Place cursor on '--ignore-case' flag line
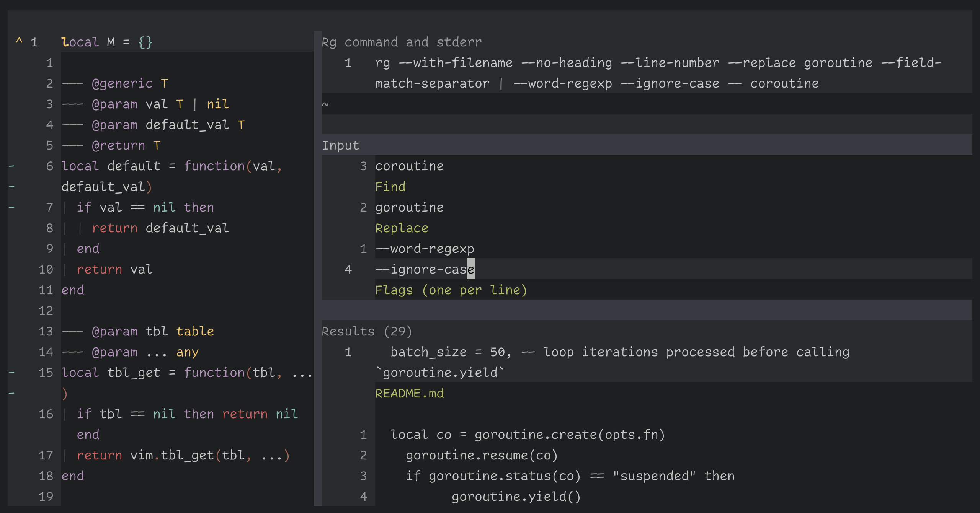Image resolution: width=980 pixels, height=513 pixels. point(425,269)
